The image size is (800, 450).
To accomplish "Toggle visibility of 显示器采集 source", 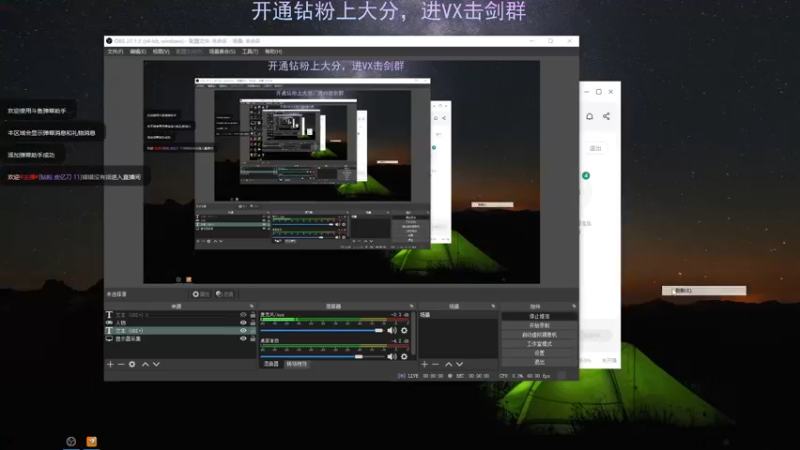I will pyautogui.click(x=243, y=338).
